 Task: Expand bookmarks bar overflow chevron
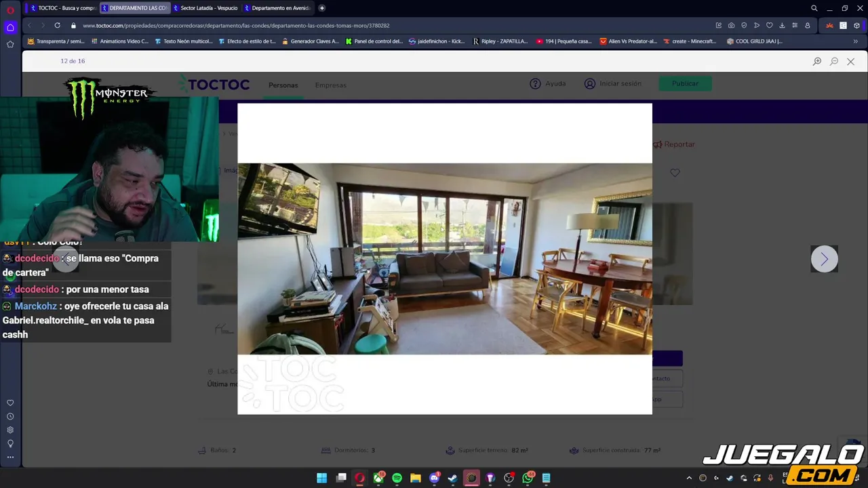(855, 41)
